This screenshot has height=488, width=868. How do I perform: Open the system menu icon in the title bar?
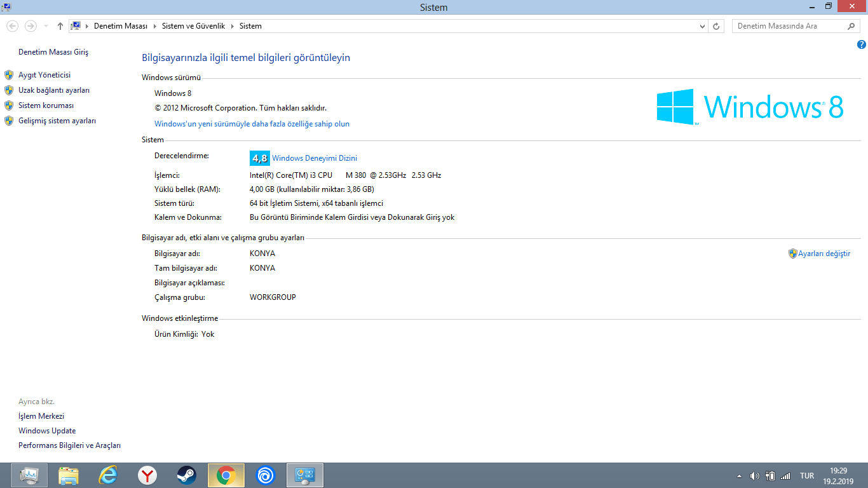click(x=6, y=7)
